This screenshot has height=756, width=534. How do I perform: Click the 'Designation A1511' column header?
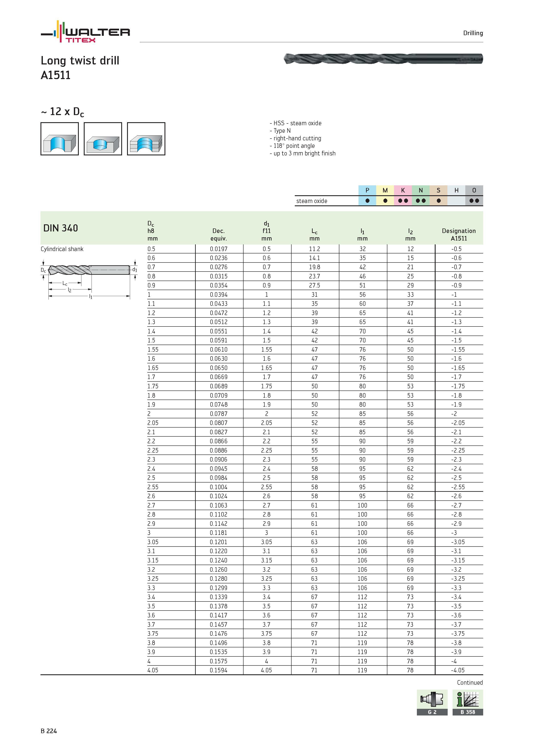[x=459, y=234]
